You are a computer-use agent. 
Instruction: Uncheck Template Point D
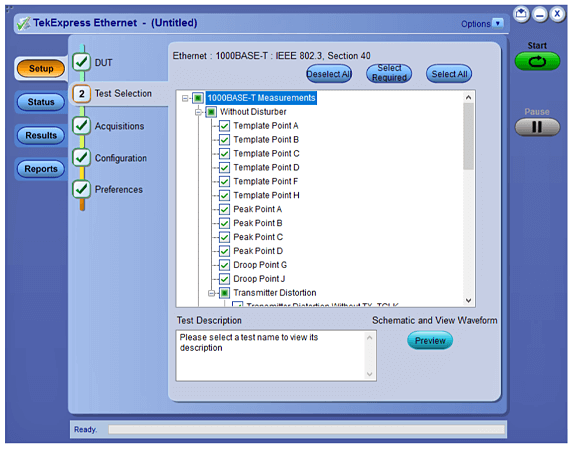point(224,168)
